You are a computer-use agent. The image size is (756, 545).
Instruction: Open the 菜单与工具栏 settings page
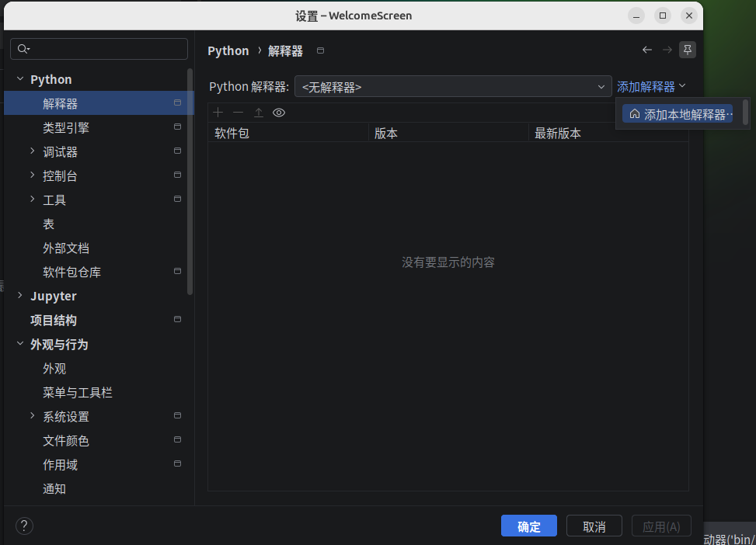tap(99, 392)
